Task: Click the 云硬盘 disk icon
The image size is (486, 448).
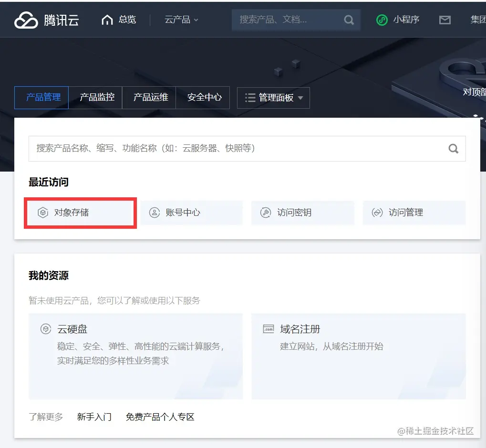Action: pos(46,329)
